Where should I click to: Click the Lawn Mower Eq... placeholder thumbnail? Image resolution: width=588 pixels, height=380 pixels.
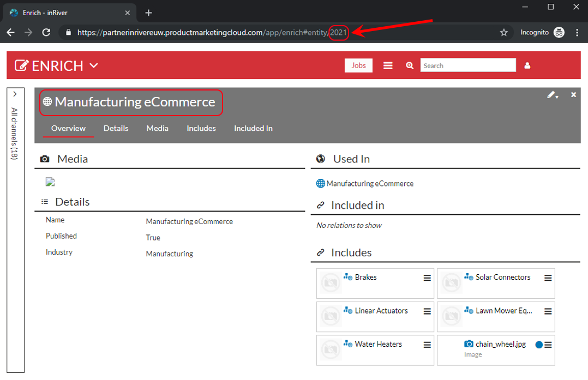(451, 317)
